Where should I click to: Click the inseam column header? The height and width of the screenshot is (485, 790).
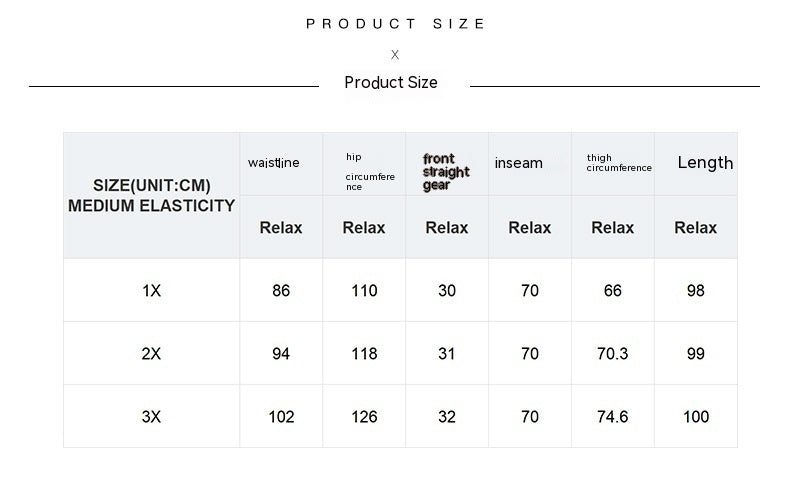pos(518,163)
